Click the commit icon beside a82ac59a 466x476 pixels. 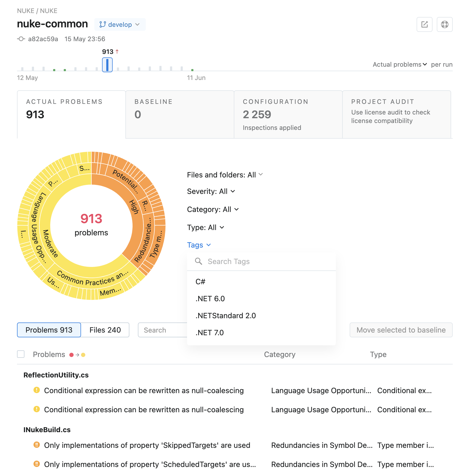21,39
